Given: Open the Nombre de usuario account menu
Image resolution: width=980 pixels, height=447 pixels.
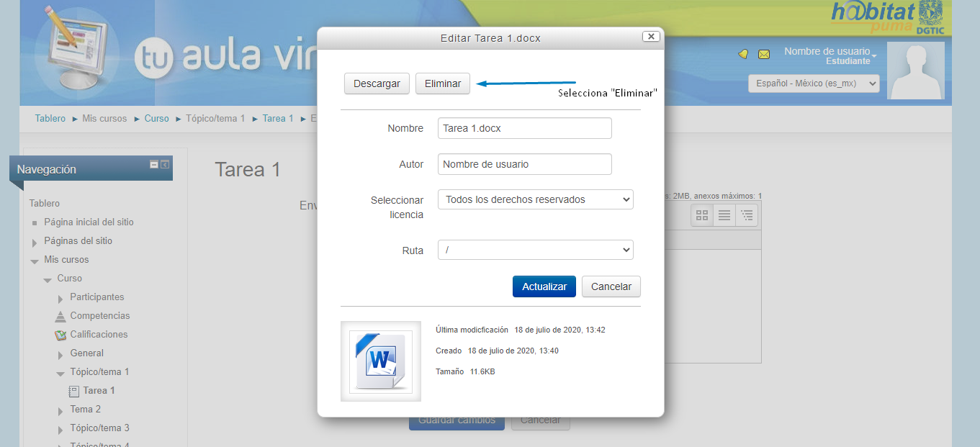Looking at the screenshot, I should (x=830, y=52).
